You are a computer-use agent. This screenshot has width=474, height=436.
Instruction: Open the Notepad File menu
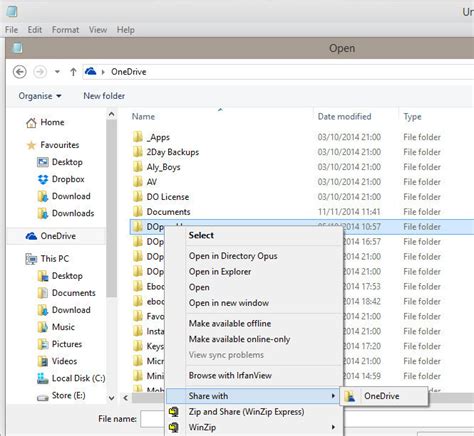(11, 30)
